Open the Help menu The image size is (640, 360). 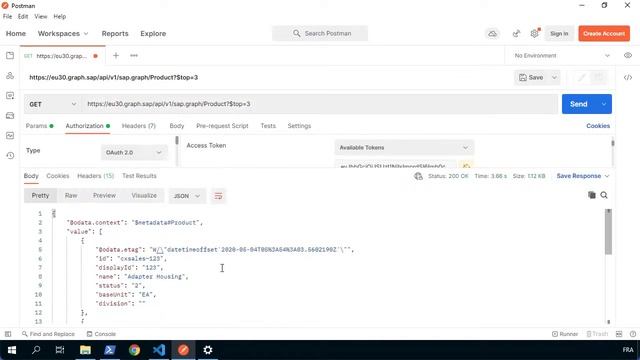pos(60,16)
